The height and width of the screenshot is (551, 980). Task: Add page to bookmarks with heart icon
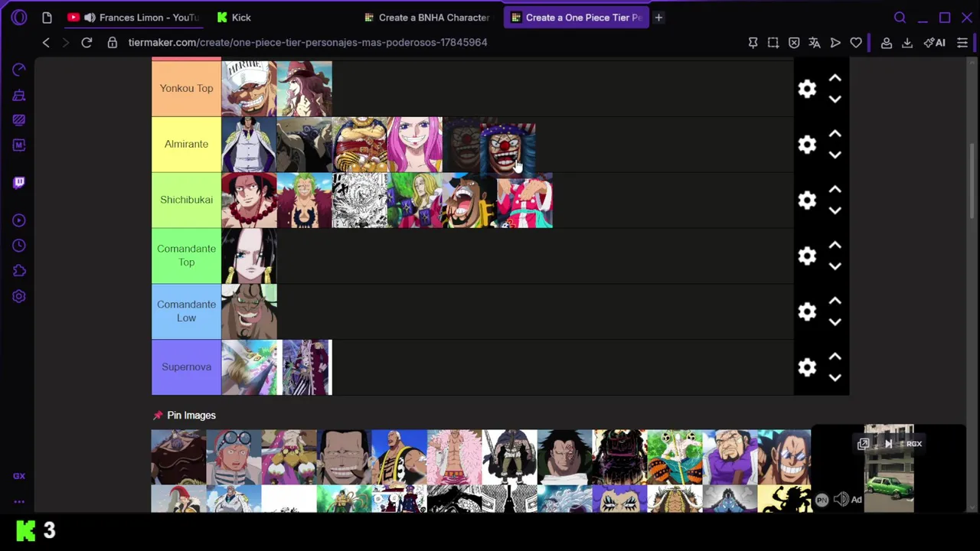tap(856, 43)
